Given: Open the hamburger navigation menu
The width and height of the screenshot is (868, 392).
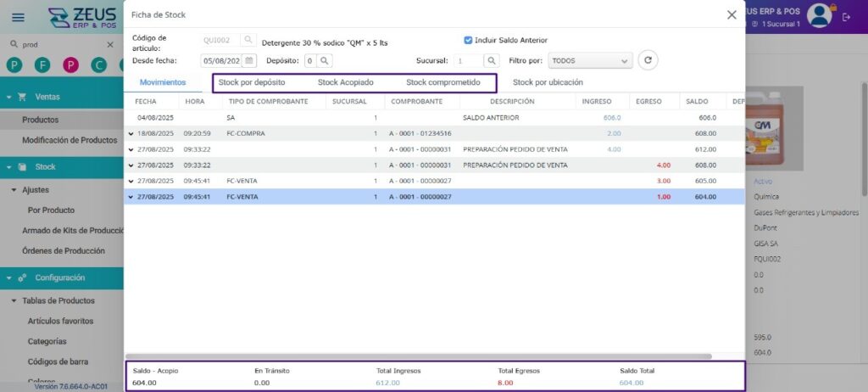Looking at the screenshot, I should coord(19,17).
